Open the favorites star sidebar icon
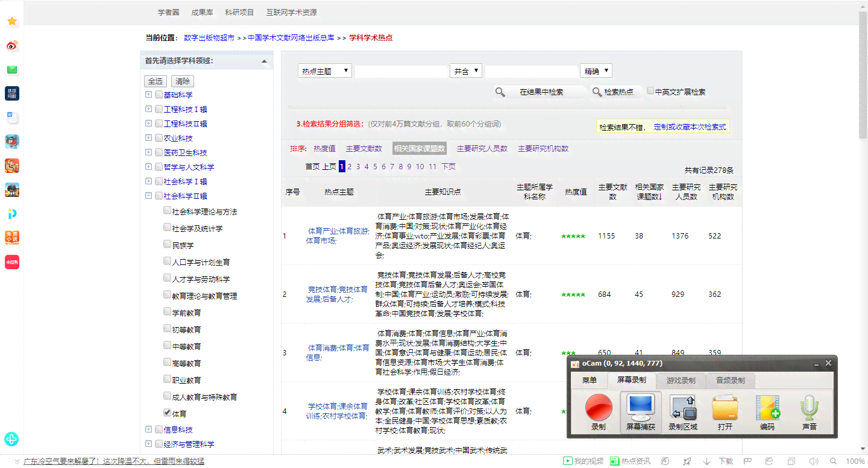868x468 pixels. (x=12, y=22)
